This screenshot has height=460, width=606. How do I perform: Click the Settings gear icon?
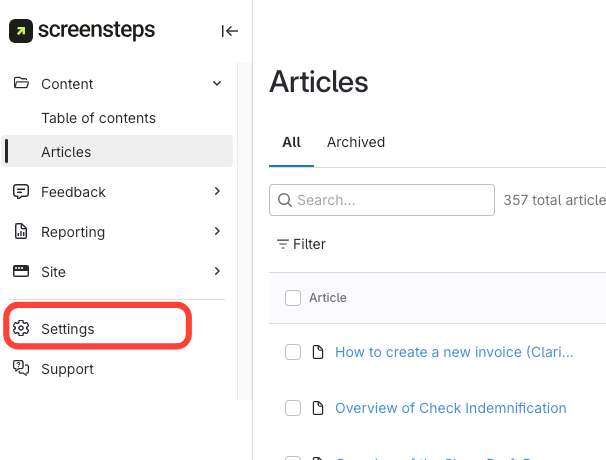tap(21, 328)
